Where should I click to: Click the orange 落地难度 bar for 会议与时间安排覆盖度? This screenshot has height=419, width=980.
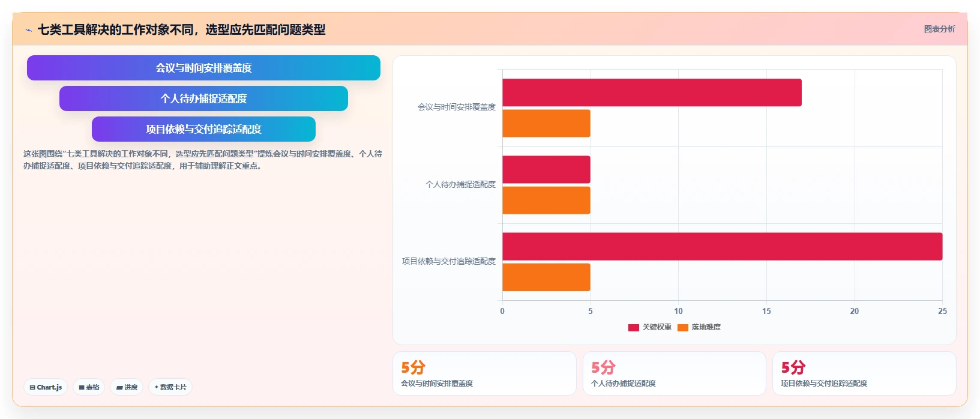(546, 123)
